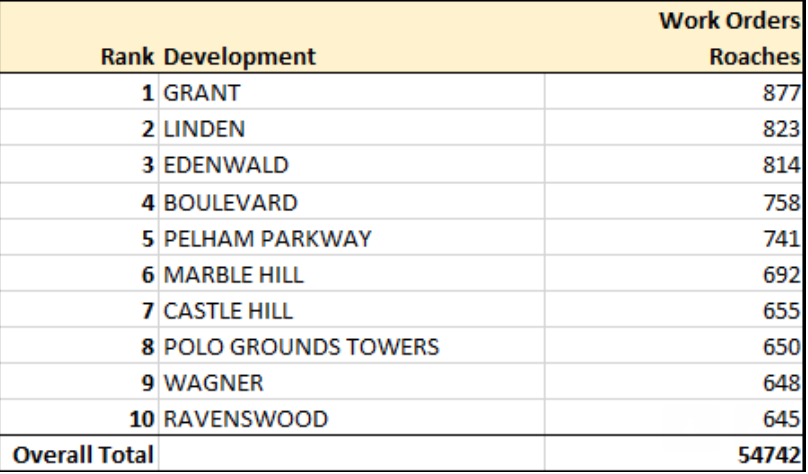Click the value 650 for POLO GROUNDS TOWERS

click(781, 346)
